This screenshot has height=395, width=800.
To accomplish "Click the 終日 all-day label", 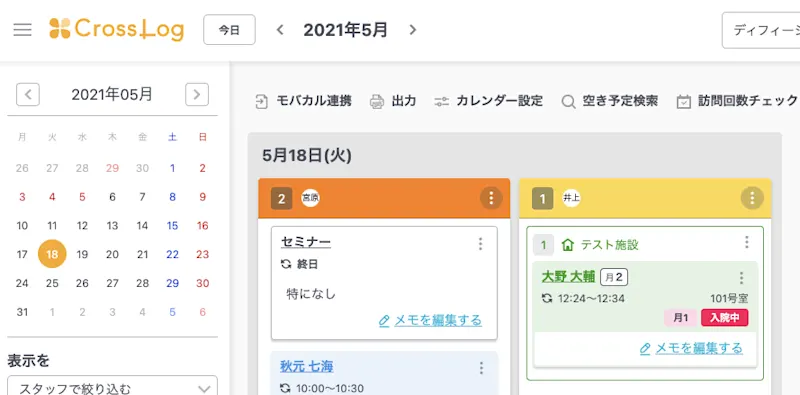I will (308, 264).
